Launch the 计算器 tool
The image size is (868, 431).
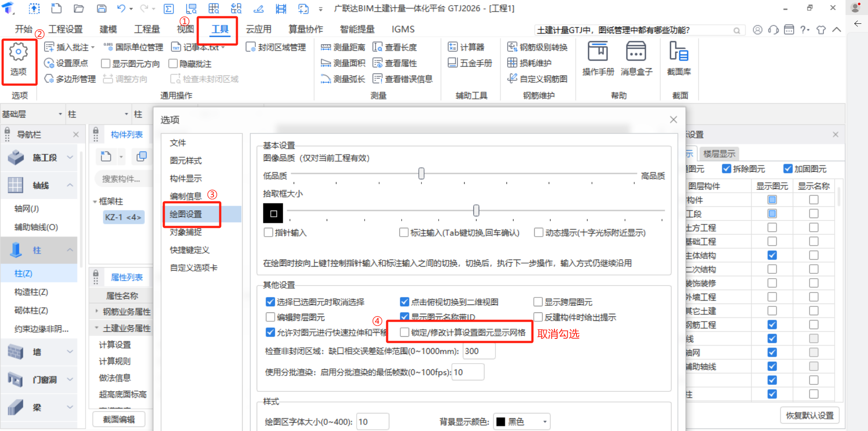466,47
